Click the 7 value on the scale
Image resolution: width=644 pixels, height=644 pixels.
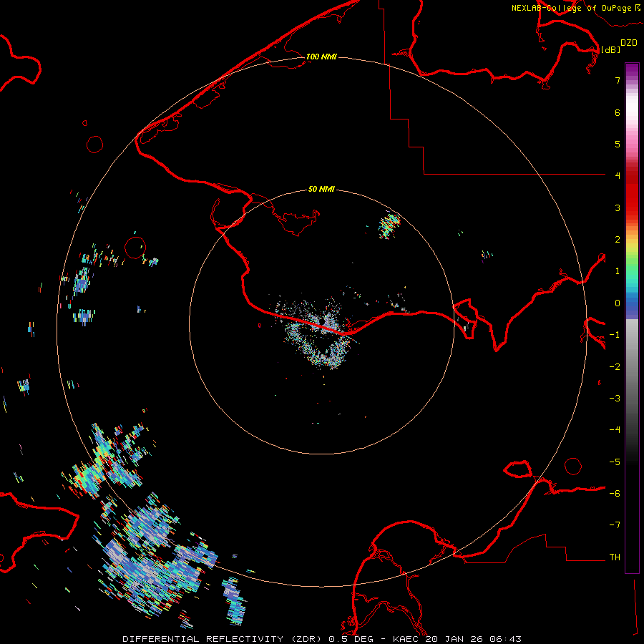[618, 80]
